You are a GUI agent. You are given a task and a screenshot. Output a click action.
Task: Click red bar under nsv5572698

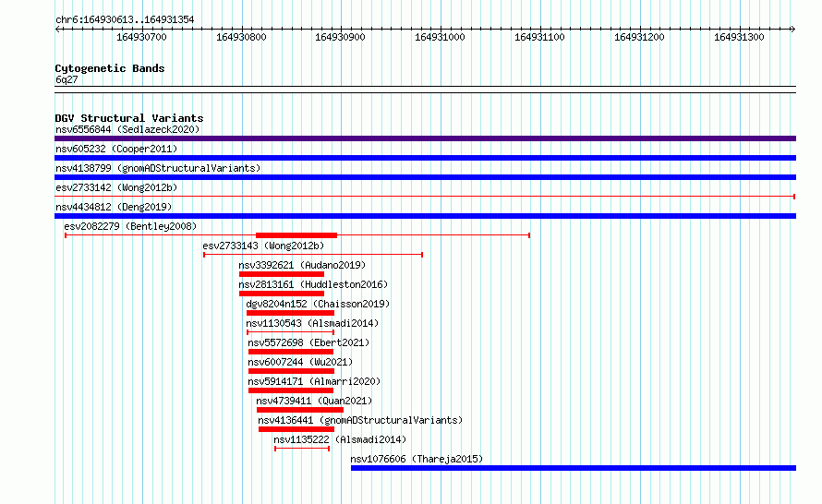click(291, 352)
